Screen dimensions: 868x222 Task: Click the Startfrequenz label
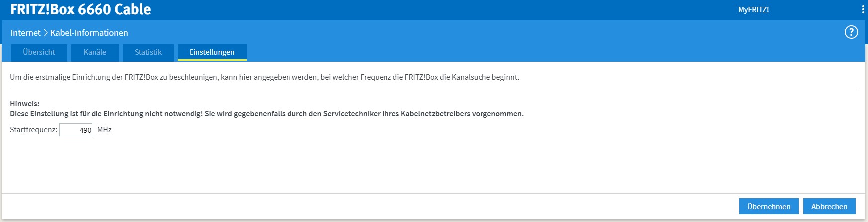coord(33,130)
